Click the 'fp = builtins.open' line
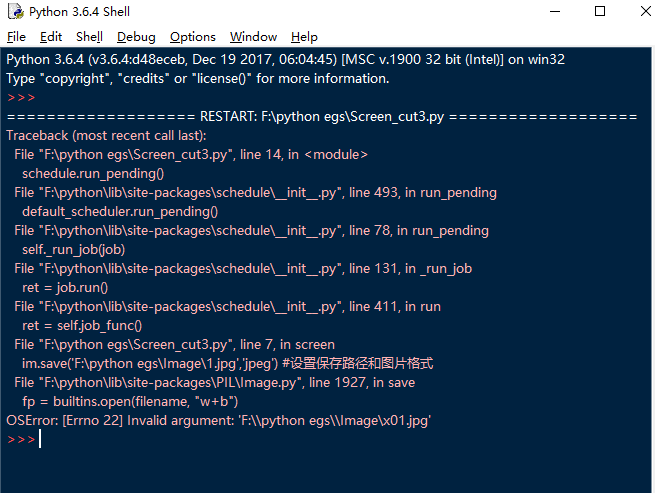The image size is (655, 493). click(x=130, y=401)
